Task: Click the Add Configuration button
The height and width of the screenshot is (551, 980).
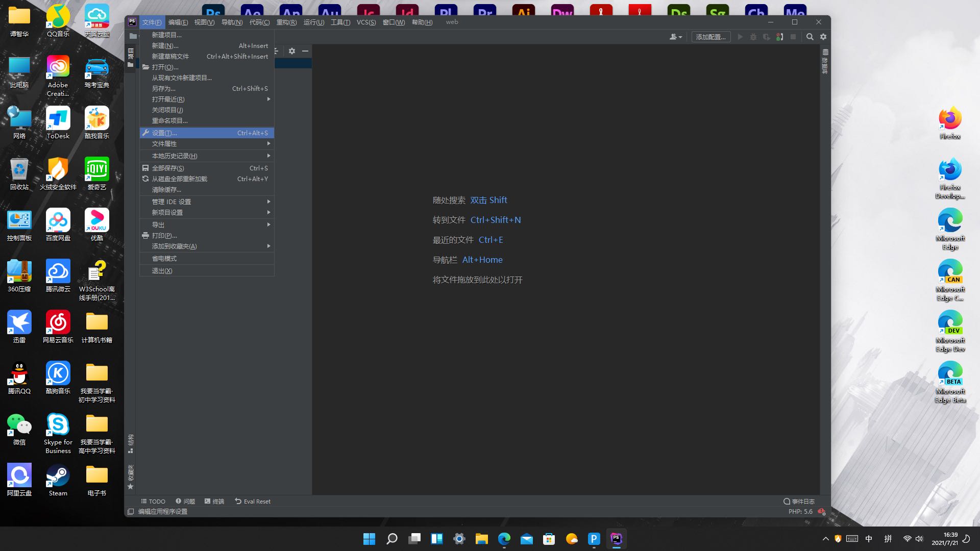Action: (x=711, y=37)
